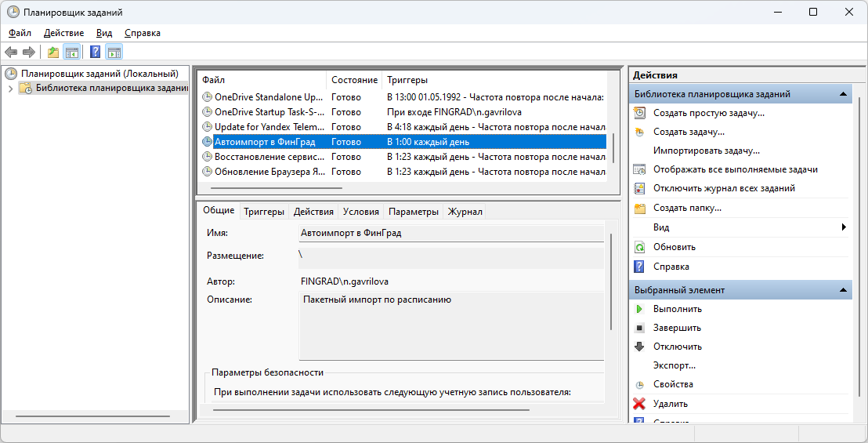
Task: Click the blue Help toolbar icon
Action: (95, 53)
